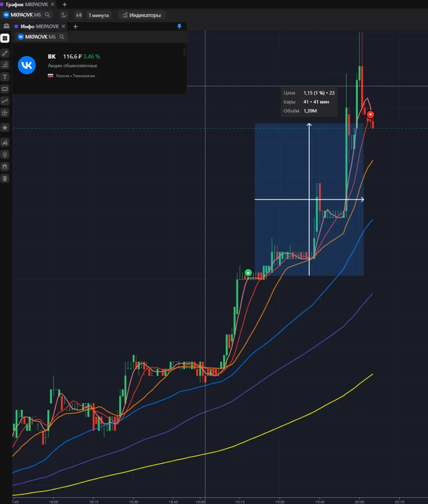Open favorite drawing tools star
This screenshot has height=504, width=428.
5,127
